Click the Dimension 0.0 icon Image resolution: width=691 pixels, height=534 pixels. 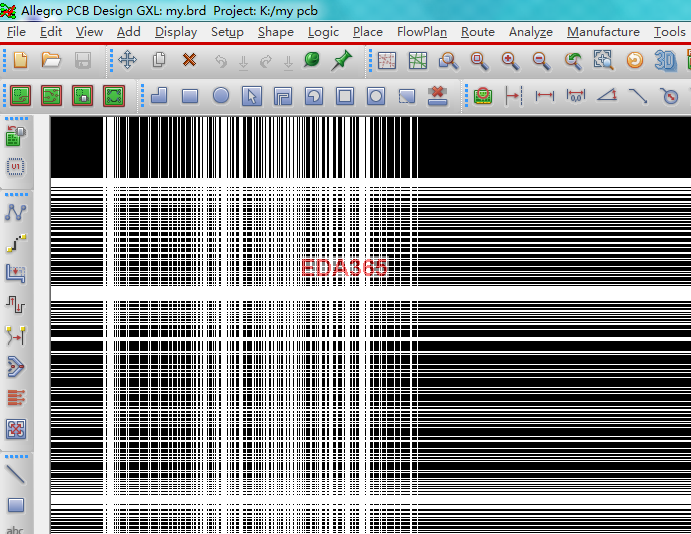[x=576, y=96]
